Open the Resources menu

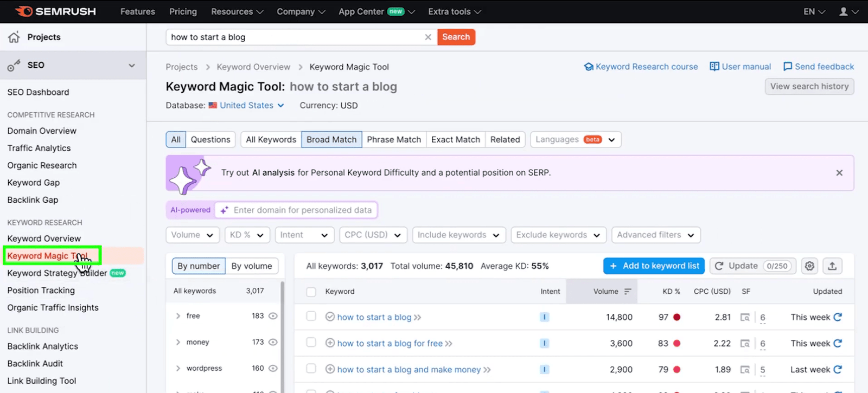coord(237,11)
